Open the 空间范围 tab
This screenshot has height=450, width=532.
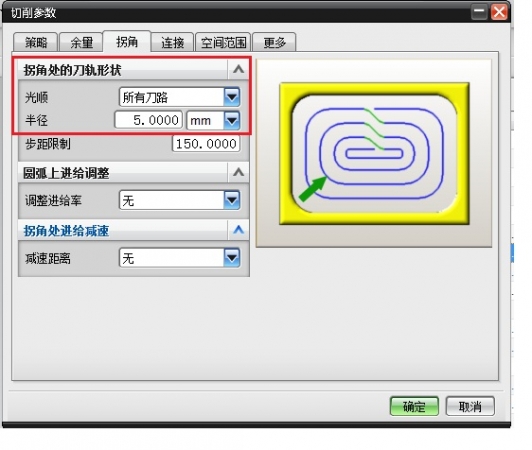(x=223, y=42)
